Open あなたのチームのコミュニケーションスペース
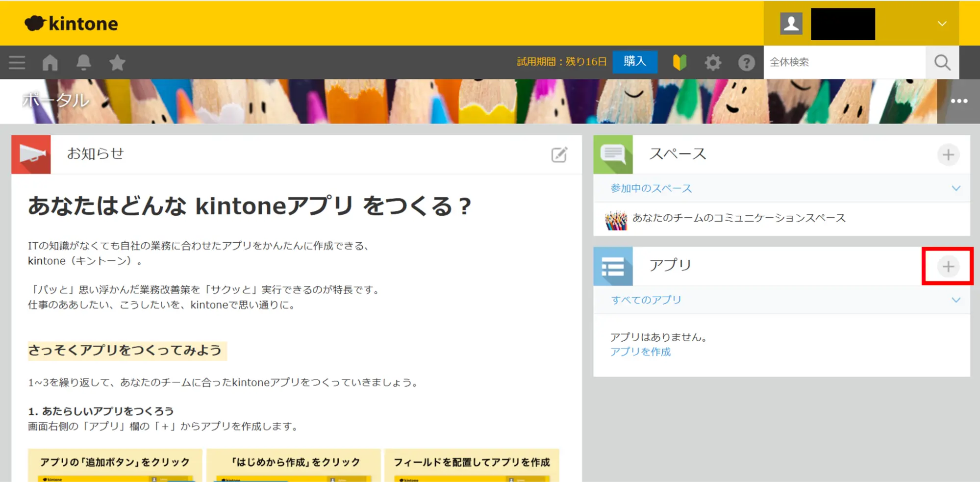Image resolution: width=980 pixels, height=482 pixels. click(x=738, y=218)
